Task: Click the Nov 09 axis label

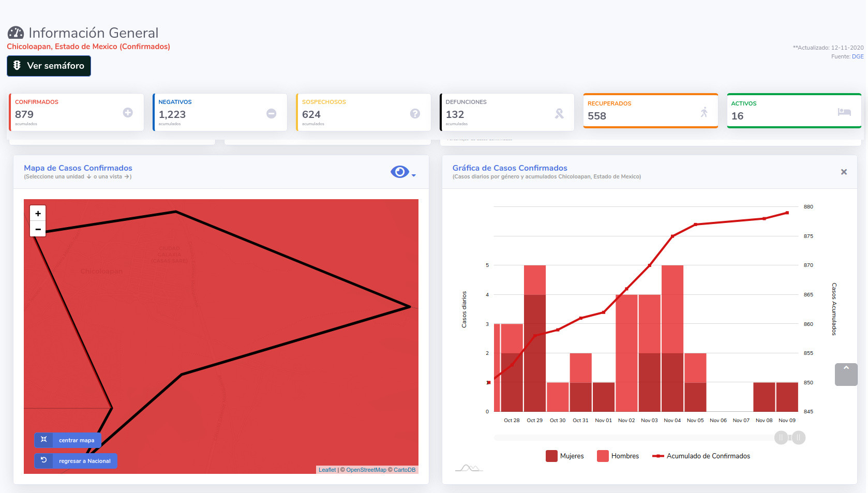Action: (x=787, y=421)
